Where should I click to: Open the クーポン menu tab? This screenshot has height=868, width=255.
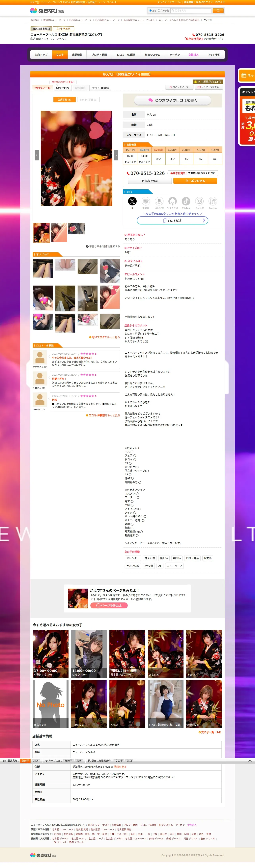tap(175, 55)
